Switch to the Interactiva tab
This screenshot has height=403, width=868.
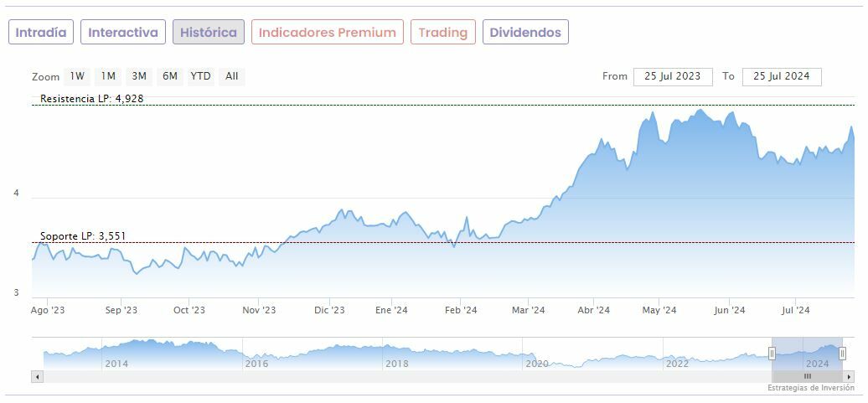tap(123, 33)
